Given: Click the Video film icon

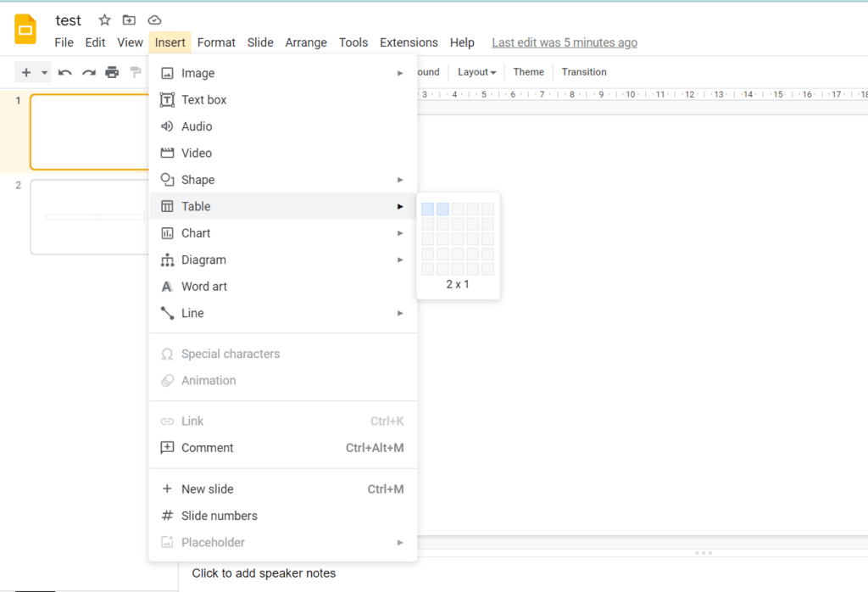Looking at the screenshot, I should pyautogui.click(x=167, y=153).
